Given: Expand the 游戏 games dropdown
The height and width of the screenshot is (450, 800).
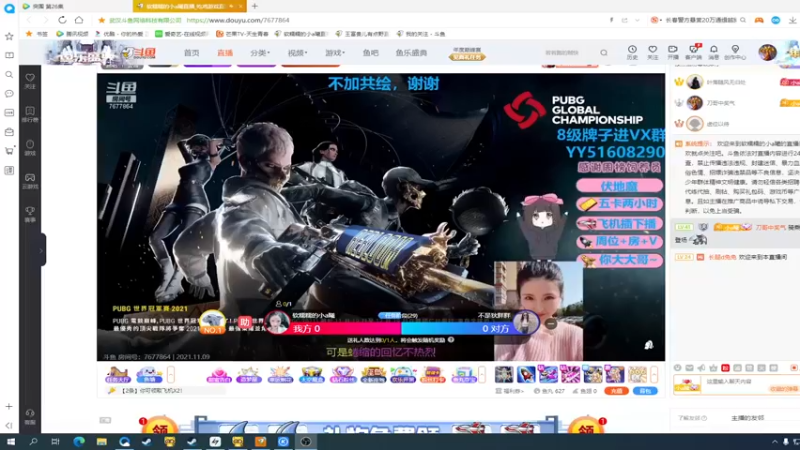Looking at the screenshot, I should [x=335, y=53].
